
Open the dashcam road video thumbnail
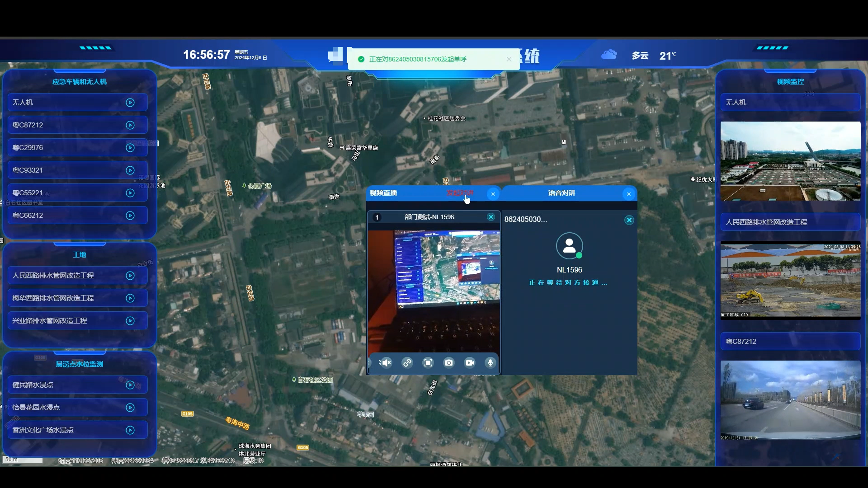[x=790, y=400]
